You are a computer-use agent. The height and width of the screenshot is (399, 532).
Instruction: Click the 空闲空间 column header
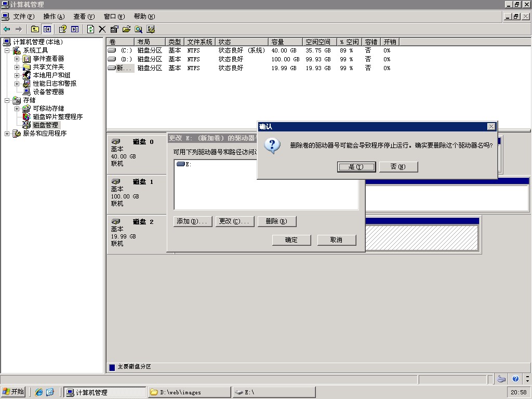tap(318, 42)
